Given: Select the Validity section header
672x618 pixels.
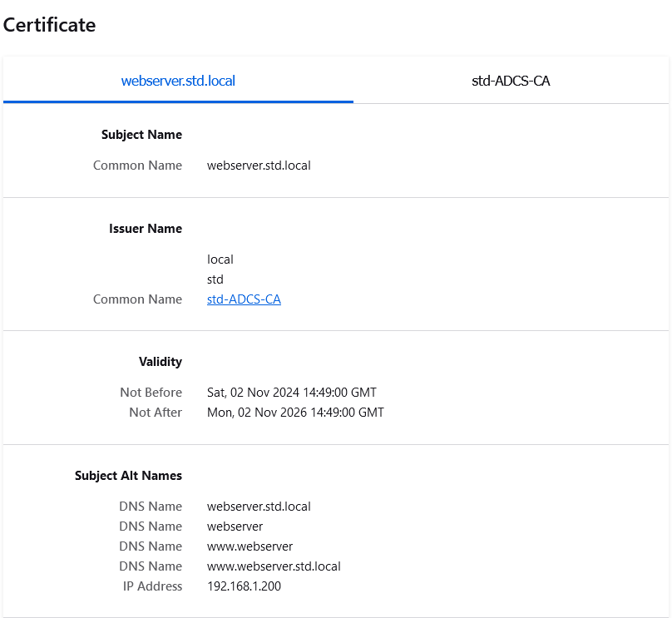Looking at the screenshot, I should (160, 361).
